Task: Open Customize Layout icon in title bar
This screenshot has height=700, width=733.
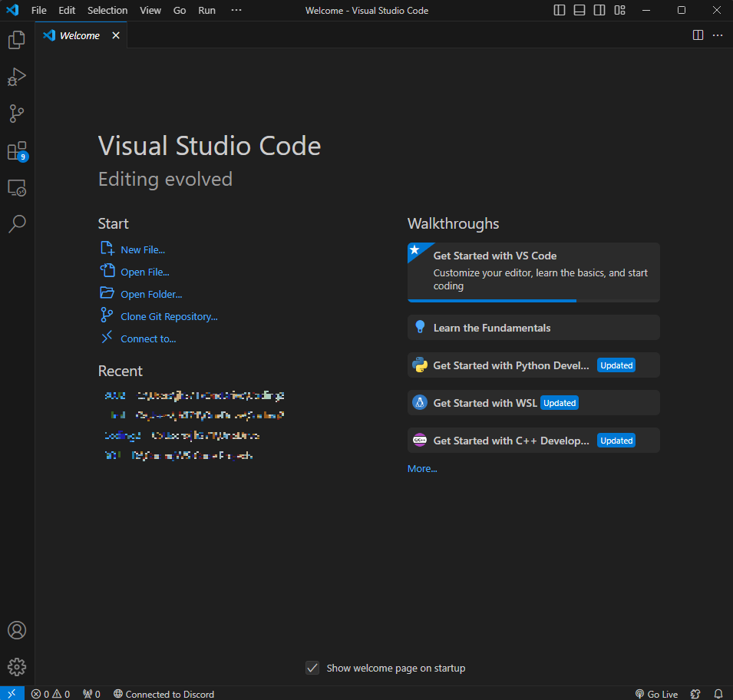Action: coord(620,10)
